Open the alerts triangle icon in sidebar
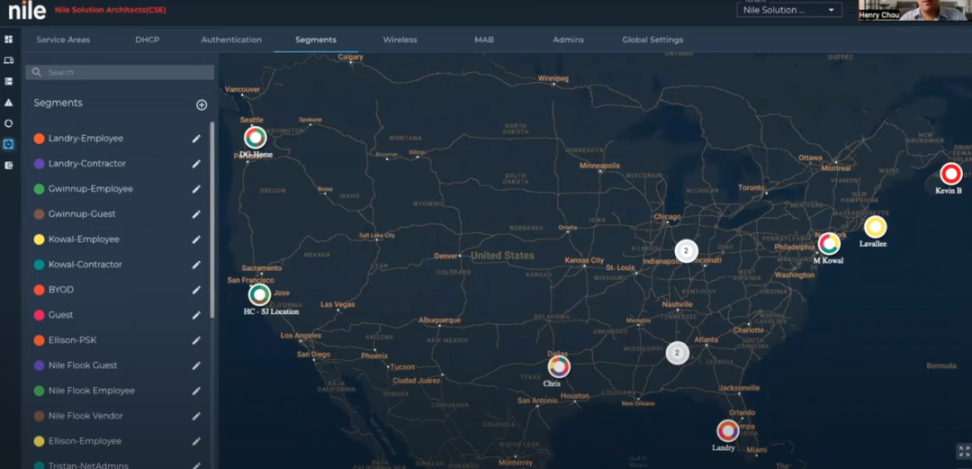Screen dimensions: 972x469 tap(9, 102)
